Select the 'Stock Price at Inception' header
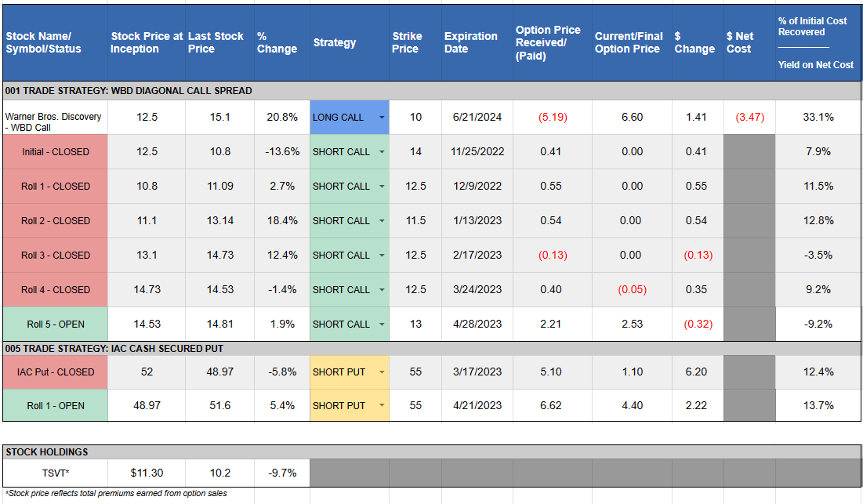Image resolution: width=863 pixels, height=504 pixels. pyautogui.click(x=147, y=42)
